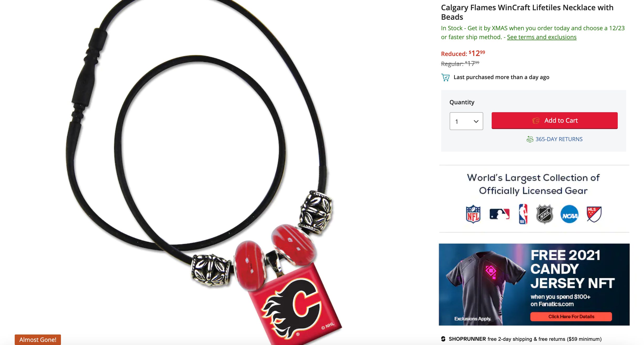Open See terms and exclusions link
The width and height of the screenshot is (644, 345).
542,37
